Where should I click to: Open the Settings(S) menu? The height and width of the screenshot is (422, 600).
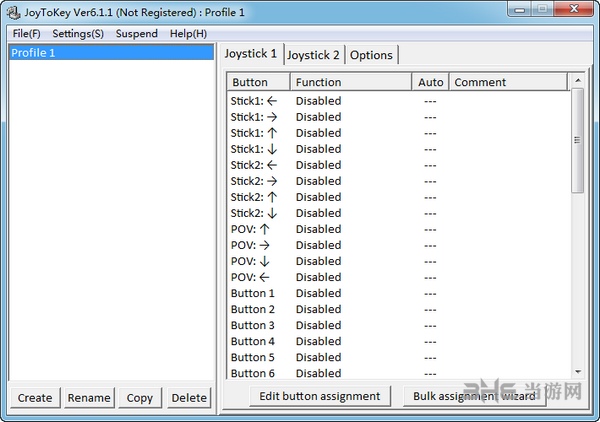78,34
